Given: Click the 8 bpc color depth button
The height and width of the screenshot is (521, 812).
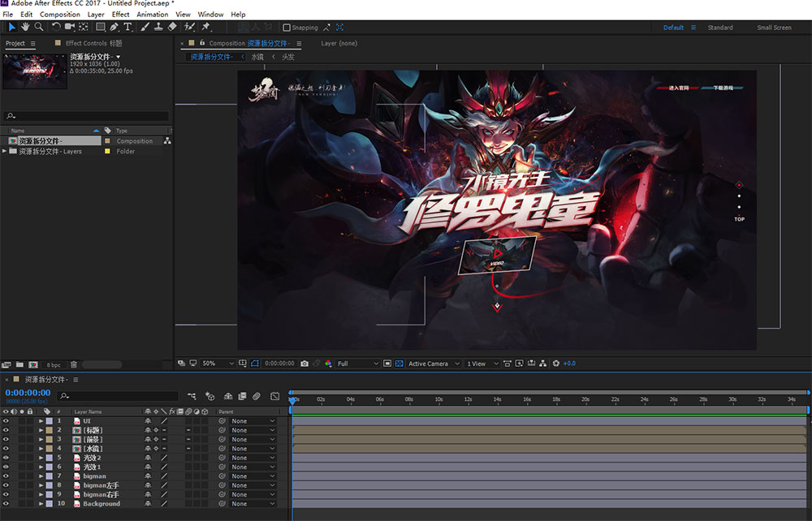Looking at the screenshot, I should pos(54,364).
